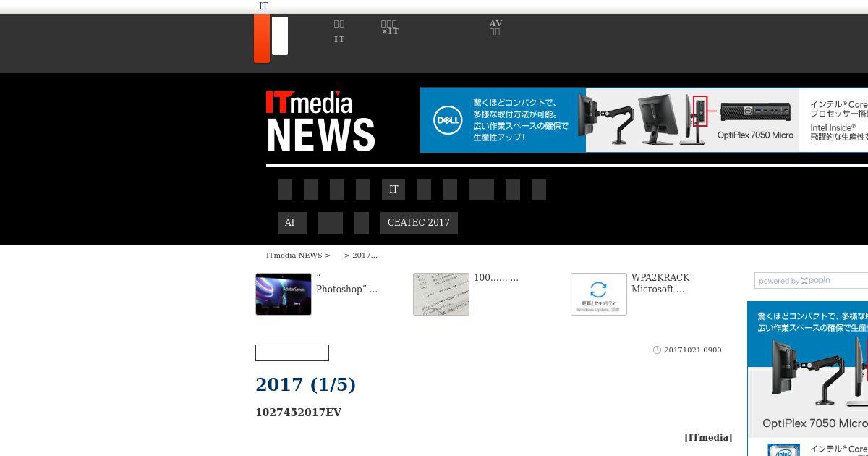Click the outlined category box above the headline
The image size is (868, 456).
tap(292, 353)
